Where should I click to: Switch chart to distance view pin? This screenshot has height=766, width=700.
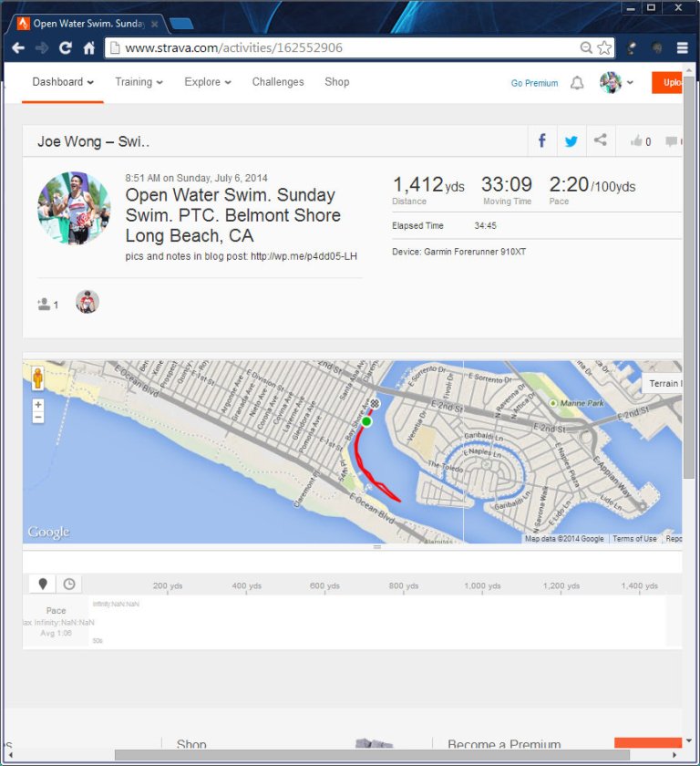(x=43, y=584)
